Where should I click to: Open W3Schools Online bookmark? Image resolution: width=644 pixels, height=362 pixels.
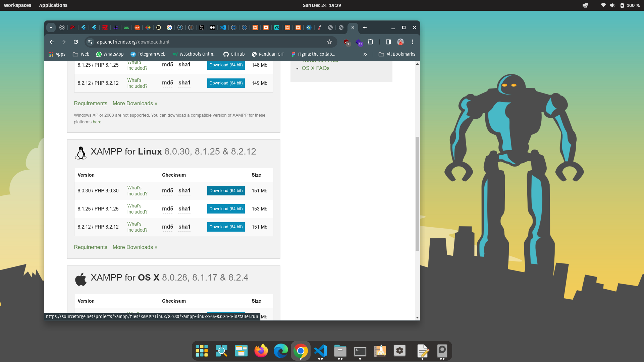click(195, 54)
